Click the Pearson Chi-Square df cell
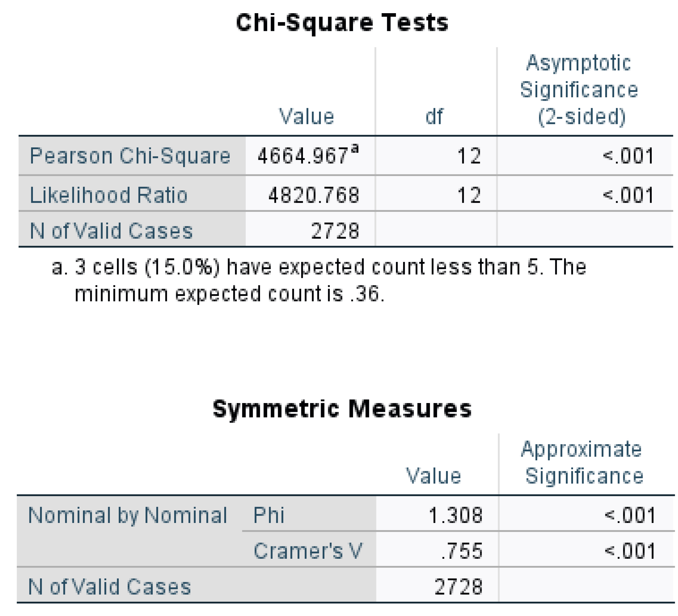 [469, 156]
